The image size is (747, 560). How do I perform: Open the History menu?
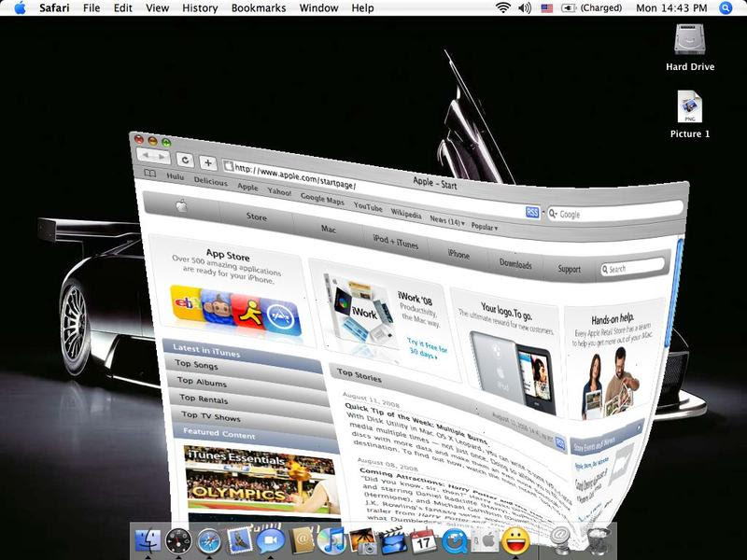(200, 8)
